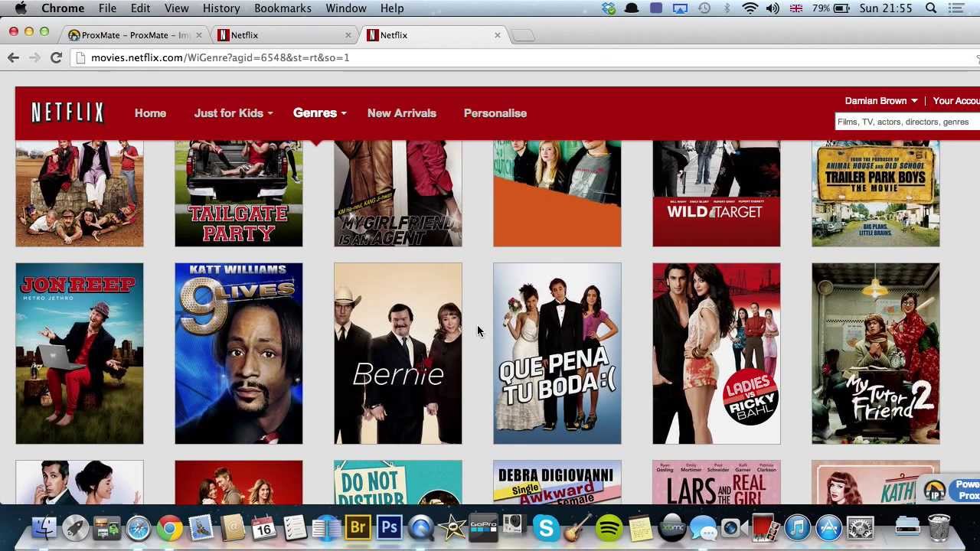
Task: Open the Edit menu
Action: pos(140,8)
